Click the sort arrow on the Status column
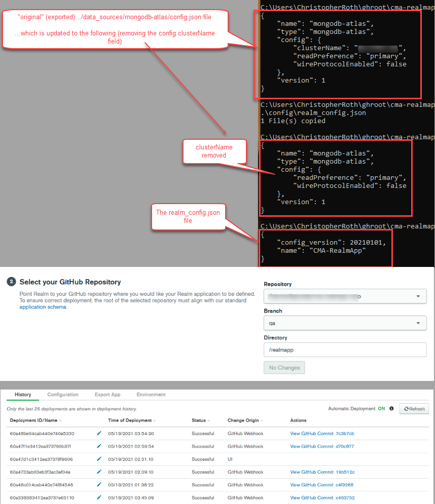Image resolution: width=435 pixels, height=504 pixels. coord(209,420)
